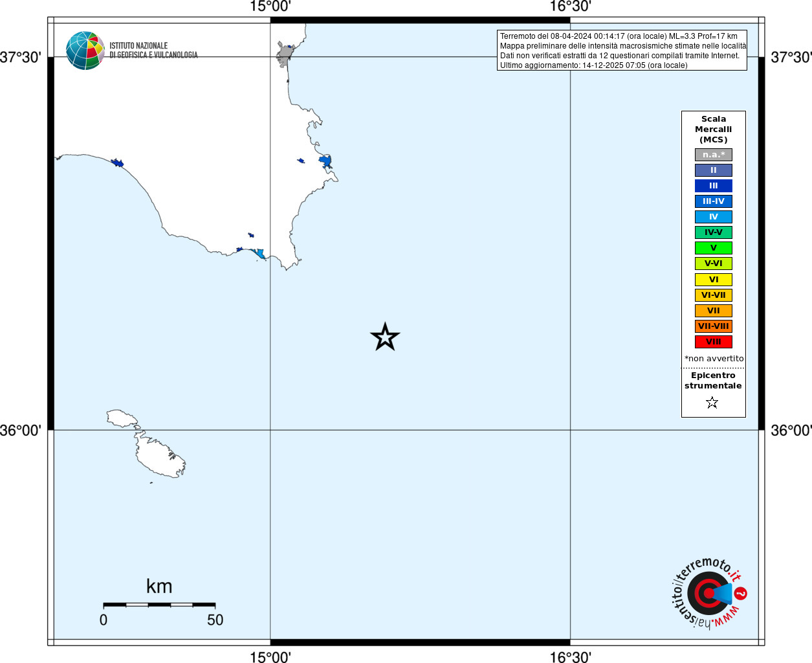This screenshot has width=812, height=663.
Task: Click the 'Terremoto del 08-04-2024' info line
Action: click(619, 36)
